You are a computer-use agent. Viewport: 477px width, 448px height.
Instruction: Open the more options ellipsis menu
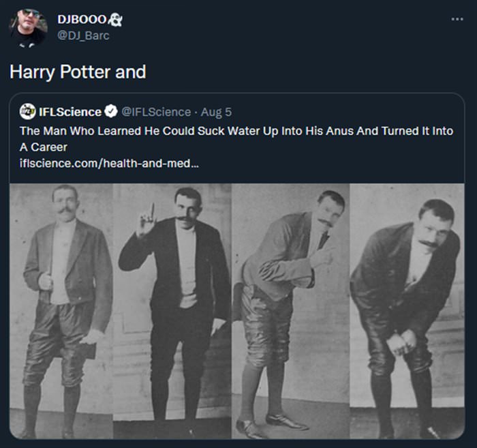click(x=457, y=18)
